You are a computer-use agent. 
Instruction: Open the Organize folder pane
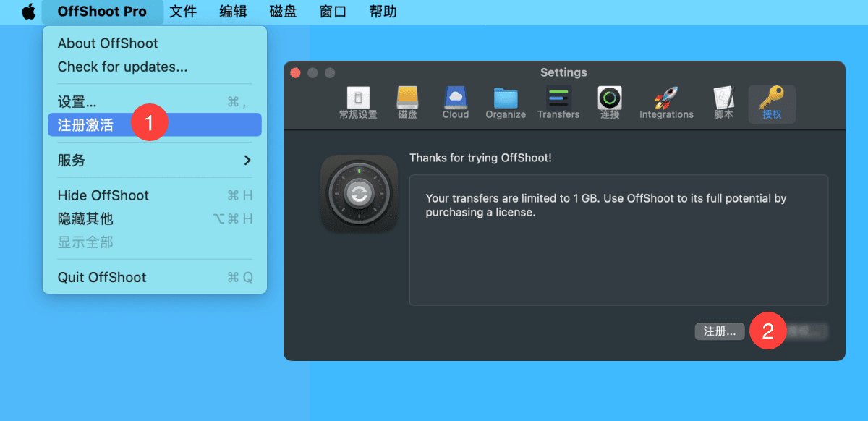(x=506, y=103)
